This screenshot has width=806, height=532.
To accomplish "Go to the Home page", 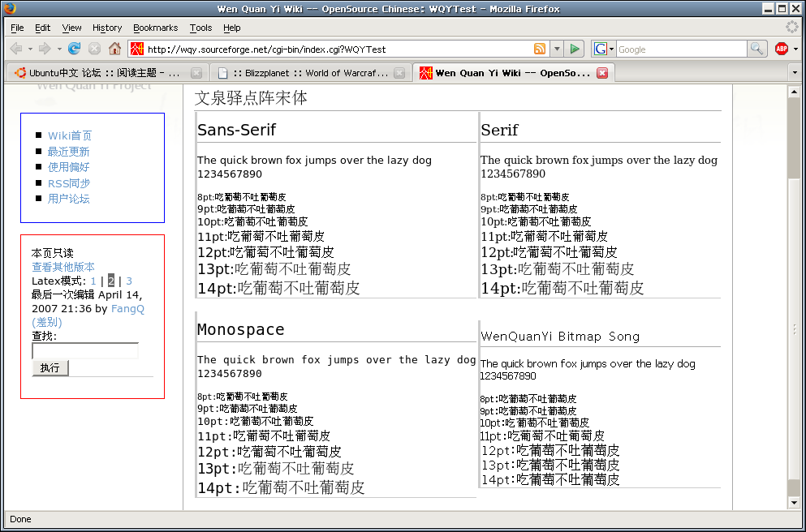I will point(114,49).
